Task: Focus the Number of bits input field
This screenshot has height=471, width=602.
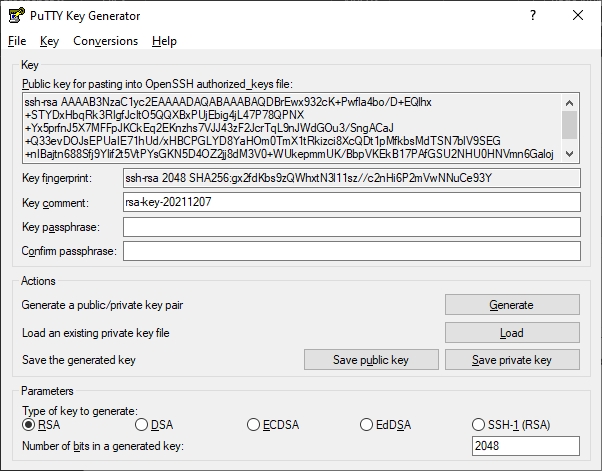Action: (x=524, y=446)
